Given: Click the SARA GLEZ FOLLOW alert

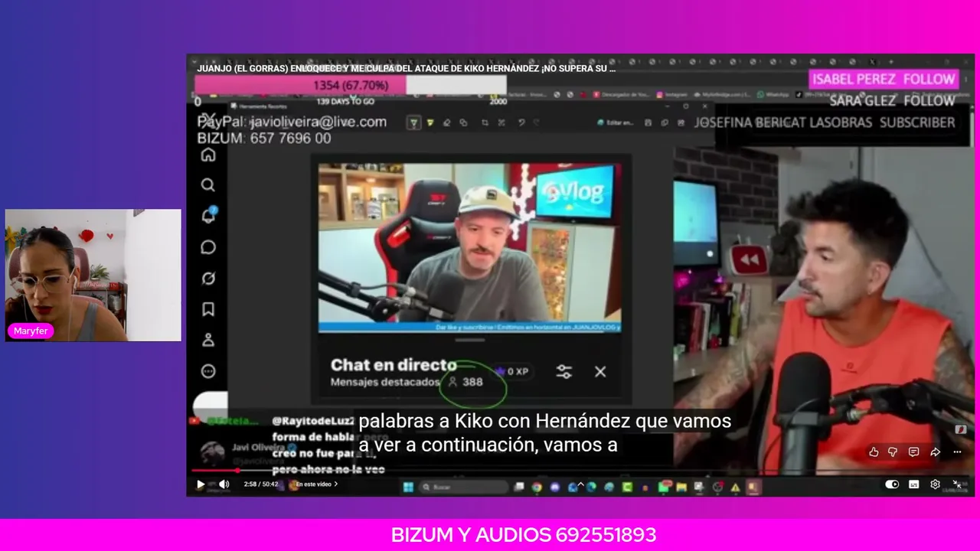Looking at the screenshot, I should pyautogui.click(x=893, y=100).
